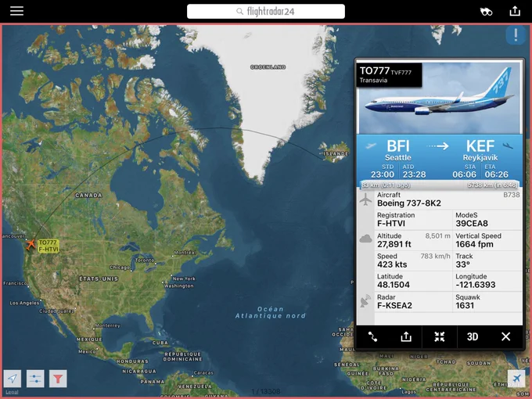This screenshot has height=399, width=532.
Task: Tap the Longitude -121.6393 value
Action: point(476,285)
